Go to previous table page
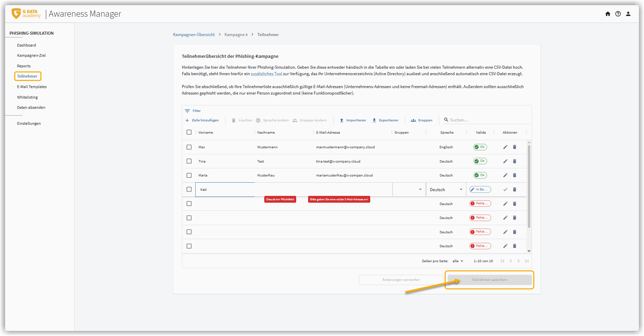 (x=511, y=261)
